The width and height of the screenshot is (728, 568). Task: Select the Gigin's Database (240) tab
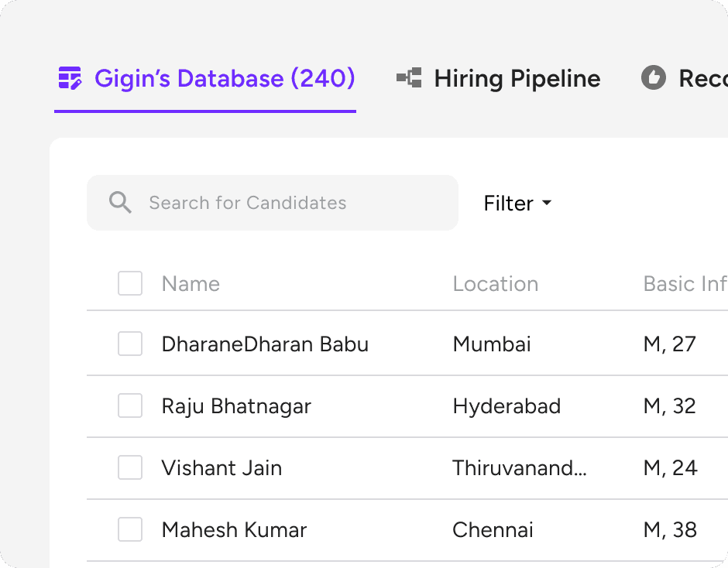point(224,78)
